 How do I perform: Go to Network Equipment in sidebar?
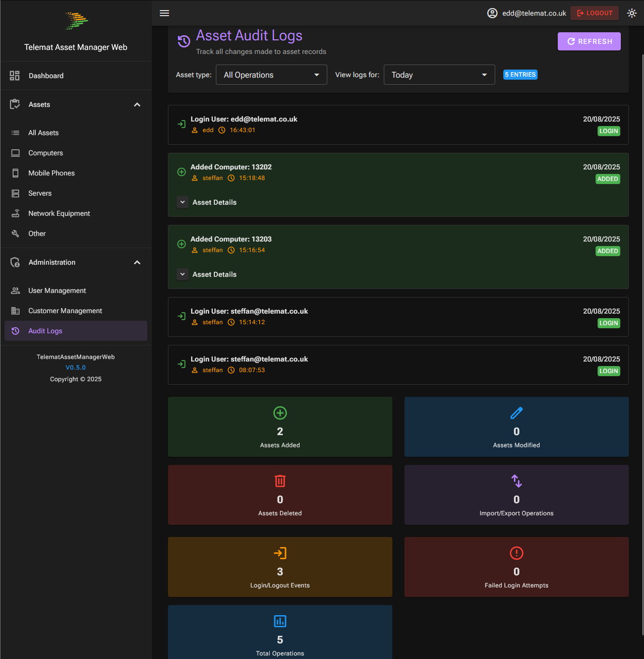[59, 214]
